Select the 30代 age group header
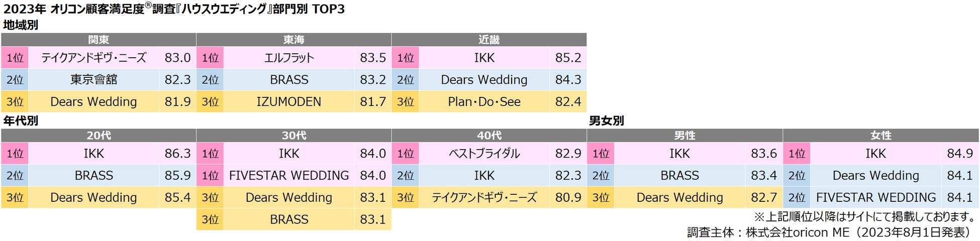980x241 pixels. click(x=293, y=136)
